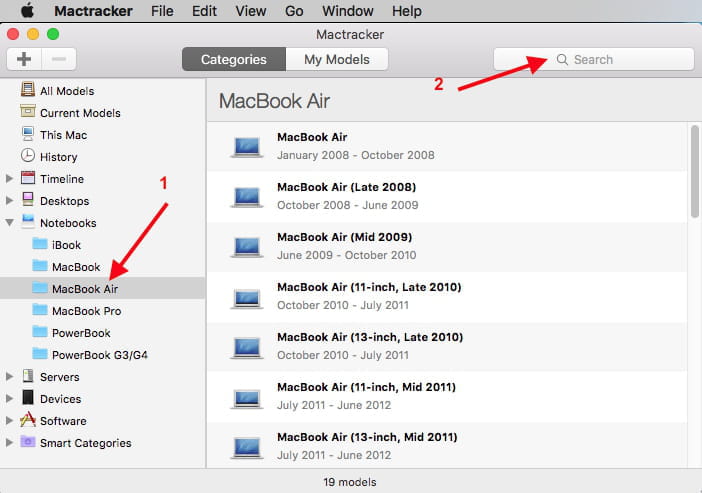Viewport: 702px width, 493px height.
Task: Switch to the Categories tab
Action: [x=234, y=59]
